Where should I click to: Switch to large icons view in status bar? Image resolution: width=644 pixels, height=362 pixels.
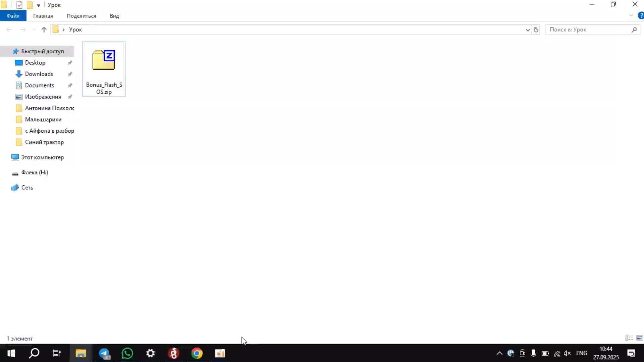click(640, 338)
